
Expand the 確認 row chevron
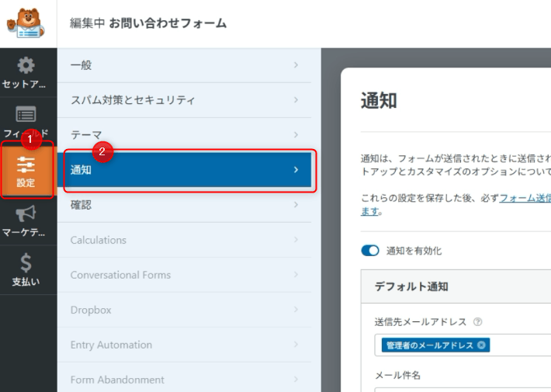click(296, 205)
